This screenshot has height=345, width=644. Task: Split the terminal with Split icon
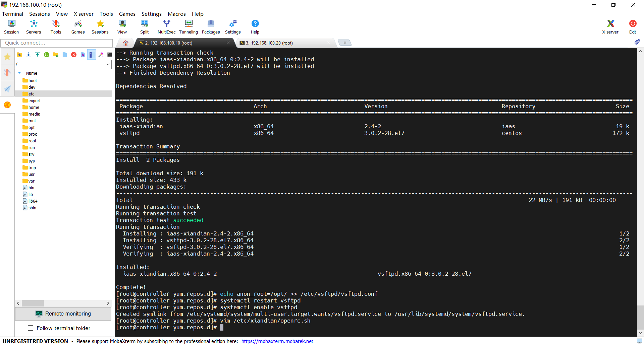click(144, 27)
